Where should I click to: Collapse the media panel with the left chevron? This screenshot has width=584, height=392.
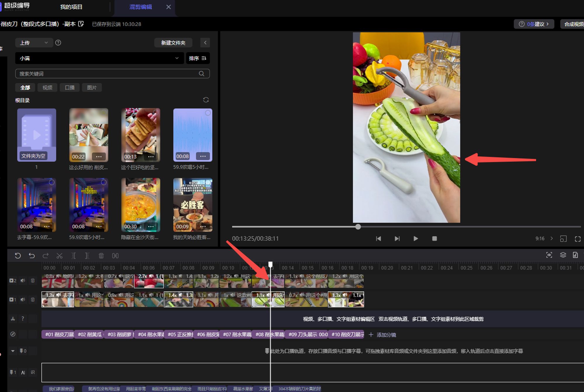(205, 43)
